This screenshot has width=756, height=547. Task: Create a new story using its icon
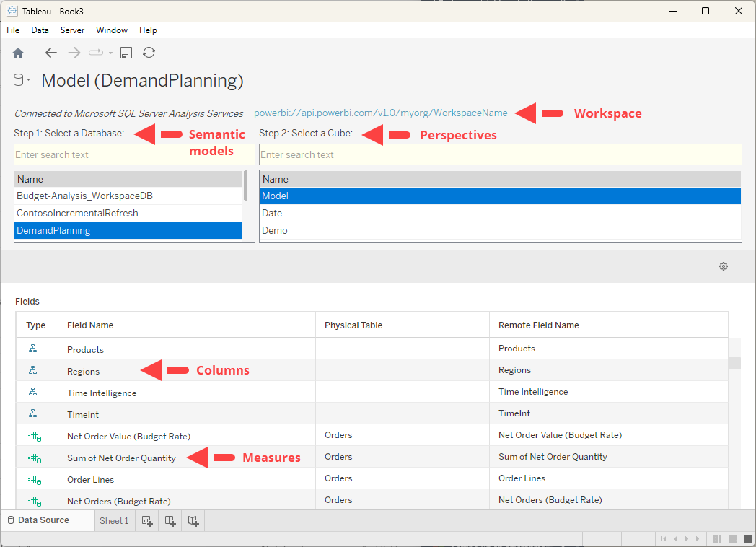pyautogui.click(x=193, y=520)
